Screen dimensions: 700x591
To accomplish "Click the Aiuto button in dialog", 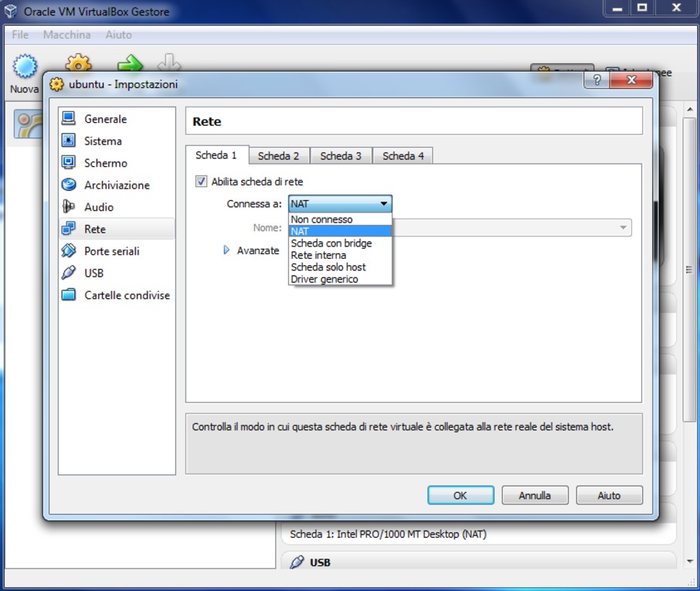I will (610, 495).
